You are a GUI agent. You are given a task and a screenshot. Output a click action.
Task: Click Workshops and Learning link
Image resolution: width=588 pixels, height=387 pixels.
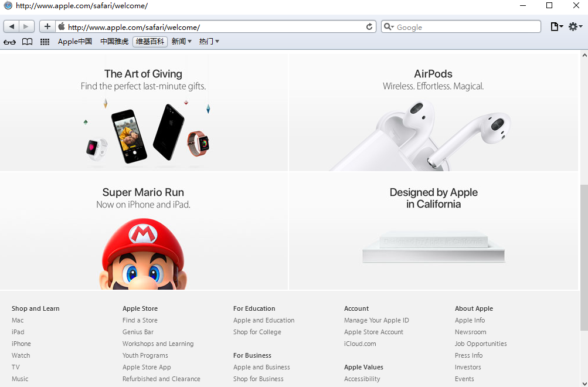158,344
